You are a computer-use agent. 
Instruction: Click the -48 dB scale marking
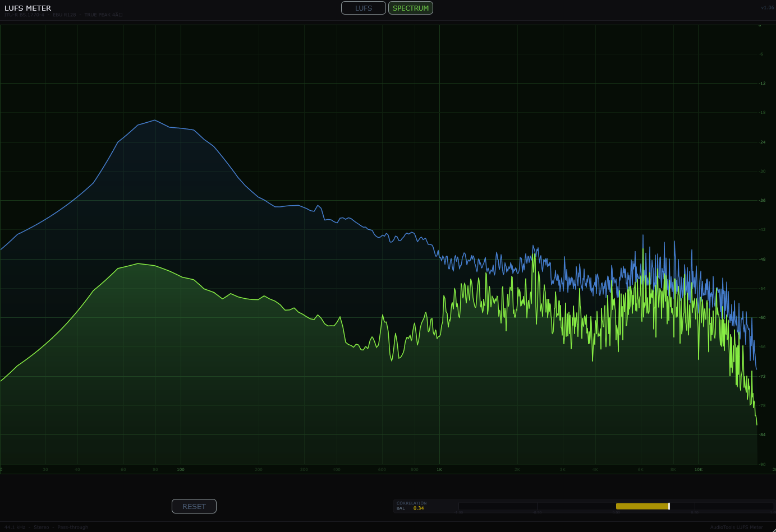(x=762, y=260)
